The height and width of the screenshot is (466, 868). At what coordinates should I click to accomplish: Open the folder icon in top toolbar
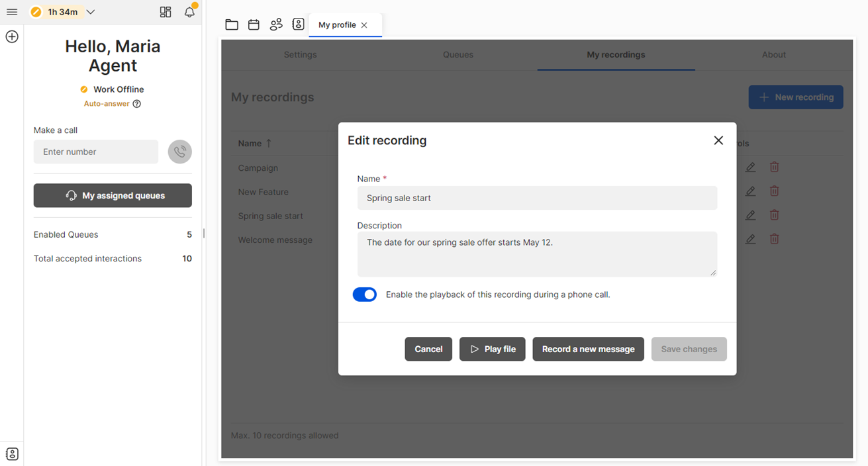[232, 24]
